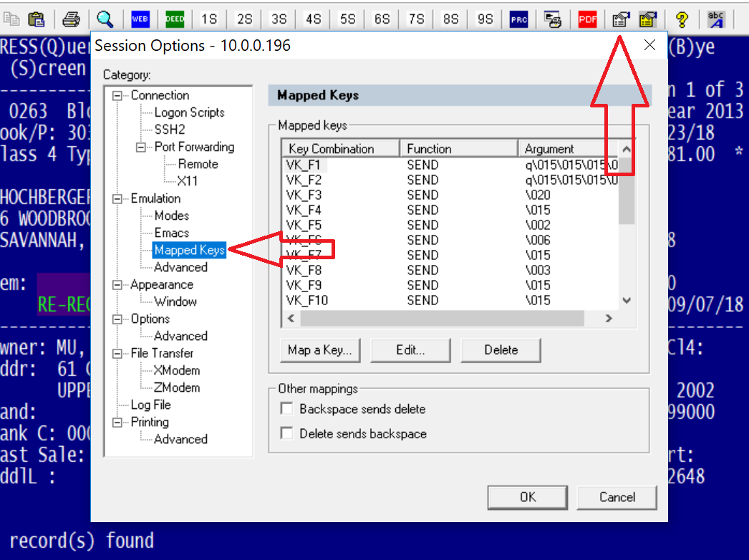Click the Map a Key button

click(x=320, y=350)
